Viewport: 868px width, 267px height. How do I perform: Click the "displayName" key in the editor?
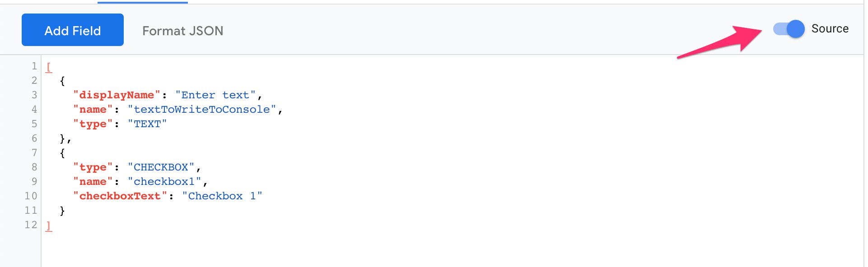pos(117,95)
